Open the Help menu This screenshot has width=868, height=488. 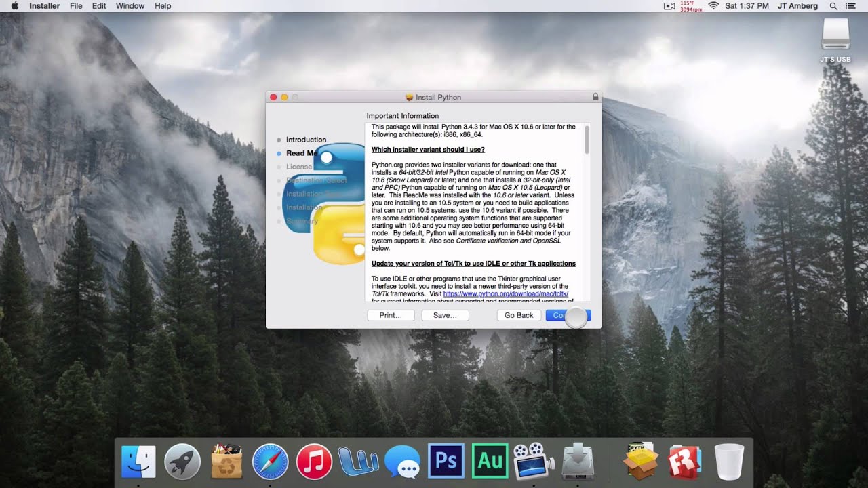163,6
